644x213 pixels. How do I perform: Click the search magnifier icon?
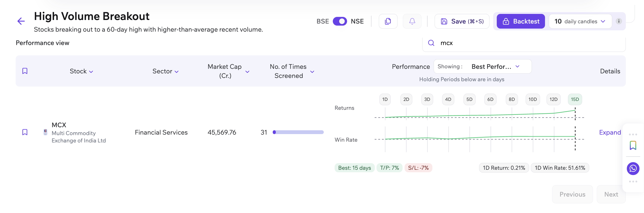431,43
